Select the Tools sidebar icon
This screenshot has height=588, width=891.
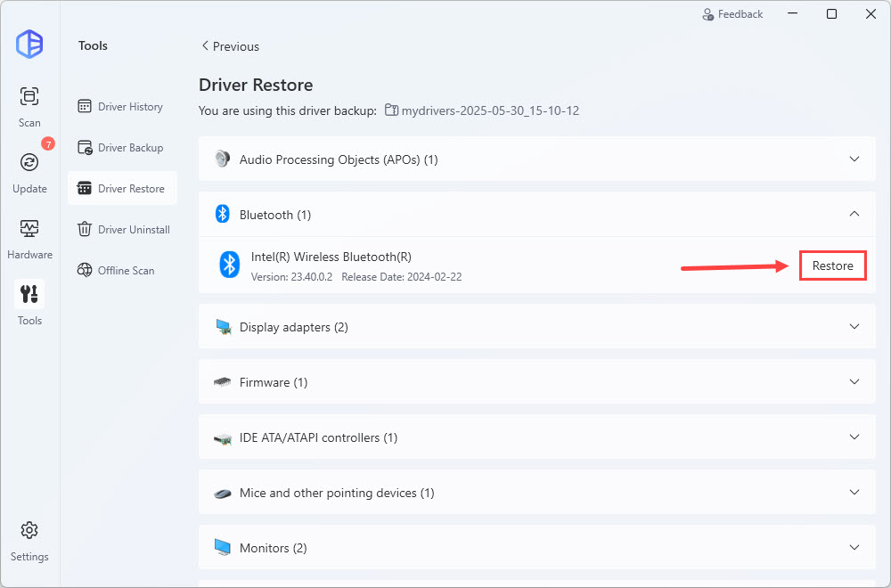[29, 295]
